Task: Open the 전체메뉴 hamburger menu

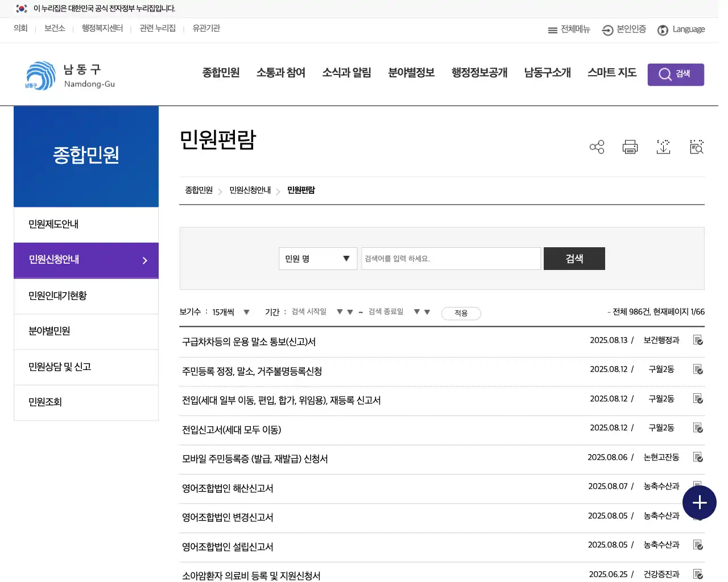Action: tap(568, 30)
